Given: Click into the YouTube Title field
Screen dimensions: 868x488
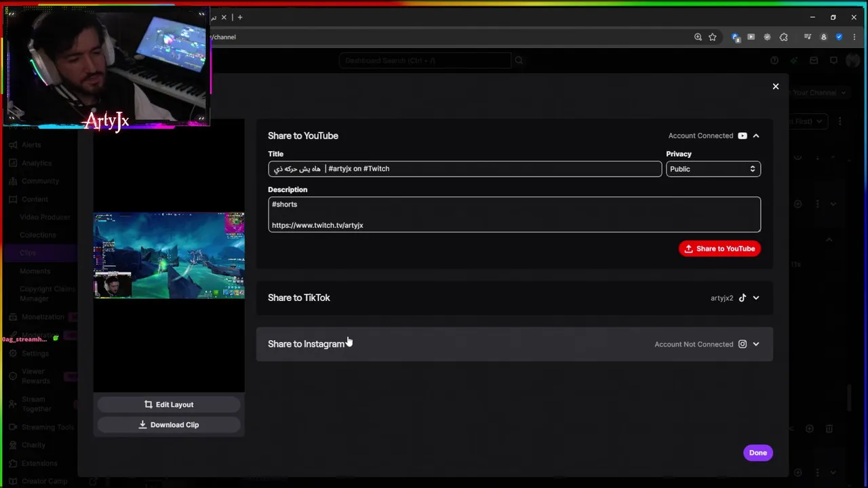Looking at the screenshot, I should coord(465,169).
